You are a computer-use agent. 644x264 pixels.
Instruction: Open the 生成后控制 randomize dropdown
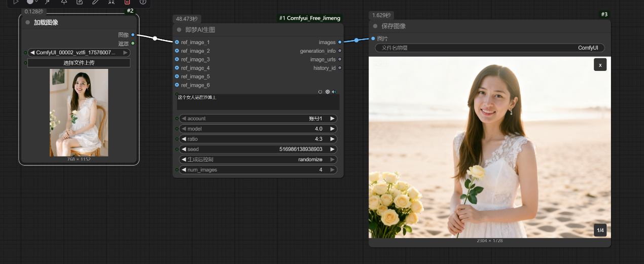(x=258, y=159)
